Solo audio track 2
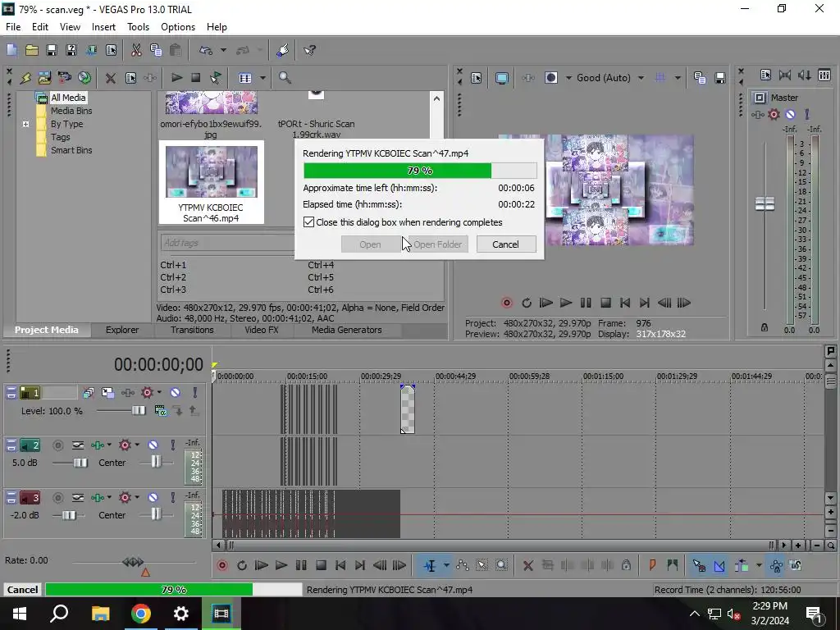This screenshot has width=840, height=630. coord(172,445)
